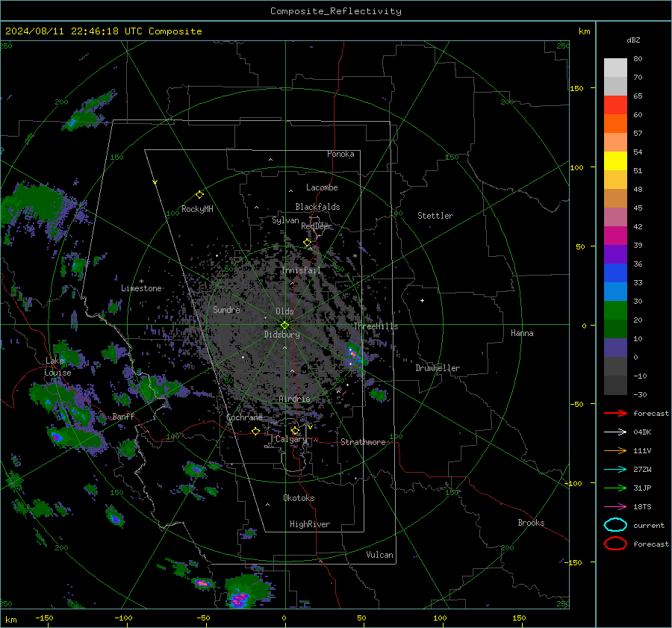Click the red swatch in the dBZ legend
This screenshot has height=628, width=672.
pos(615,105)
